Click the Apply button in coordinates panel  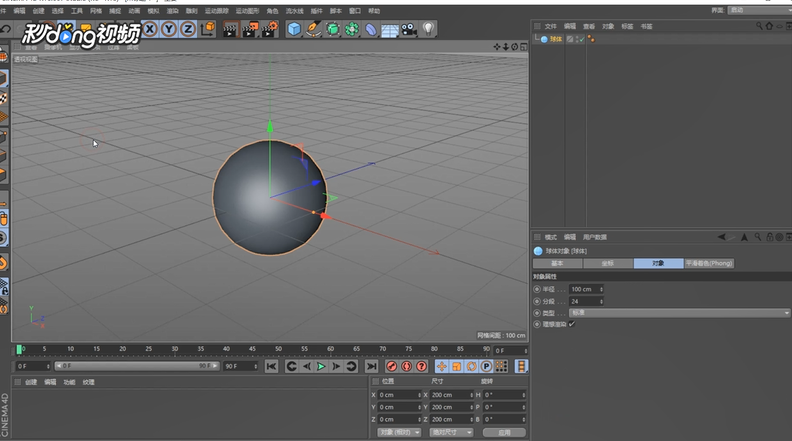pyautogui.click(x=504, y=432)
